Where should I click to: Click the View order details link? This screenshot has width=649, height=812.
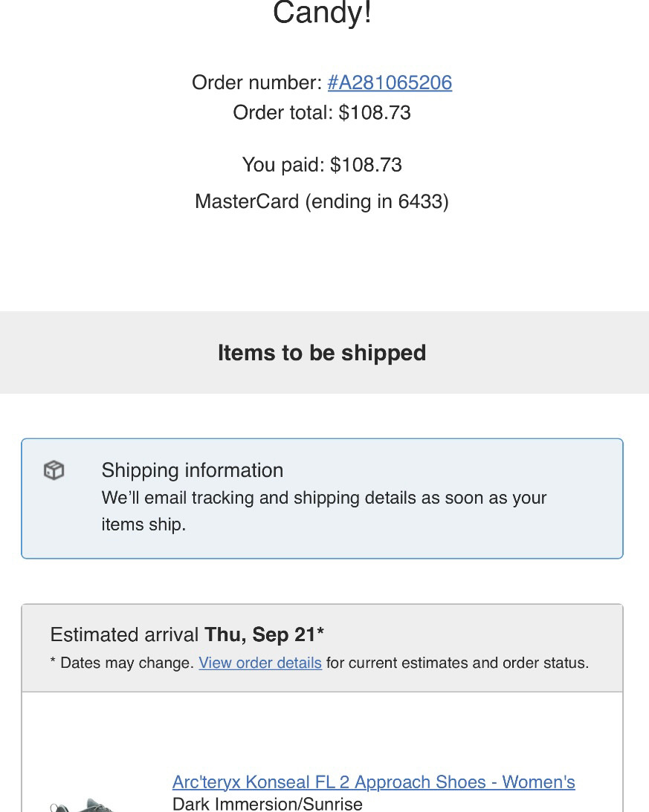[x=260, y=663]
